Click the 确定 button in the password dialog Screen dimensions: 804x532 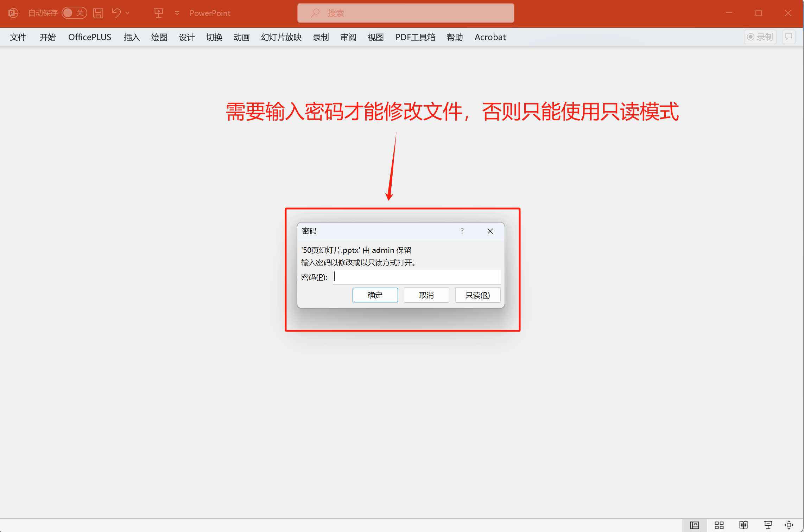(x=375, y=295)
